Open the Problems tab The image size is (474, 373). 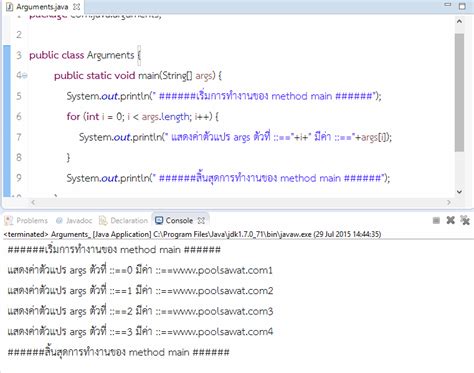point(26,221)
